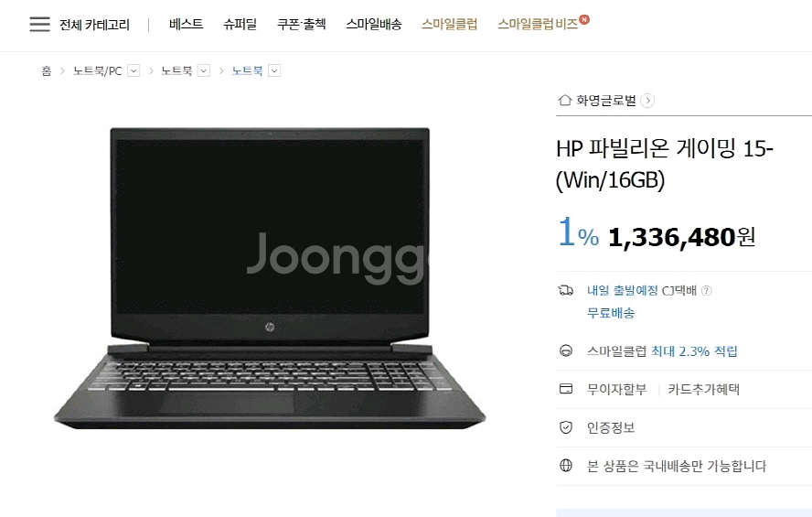The image size is (812, 517).
Task: Click the HP laptop product image
Action: pyautogui.click(x=270, y=277)
